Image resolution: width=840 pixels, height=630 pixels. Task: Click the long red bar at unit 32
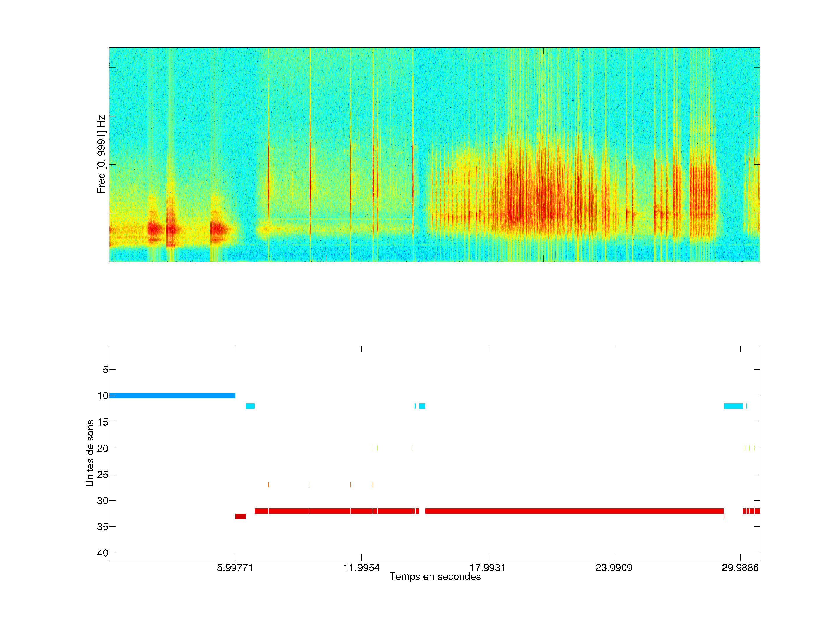570,511
